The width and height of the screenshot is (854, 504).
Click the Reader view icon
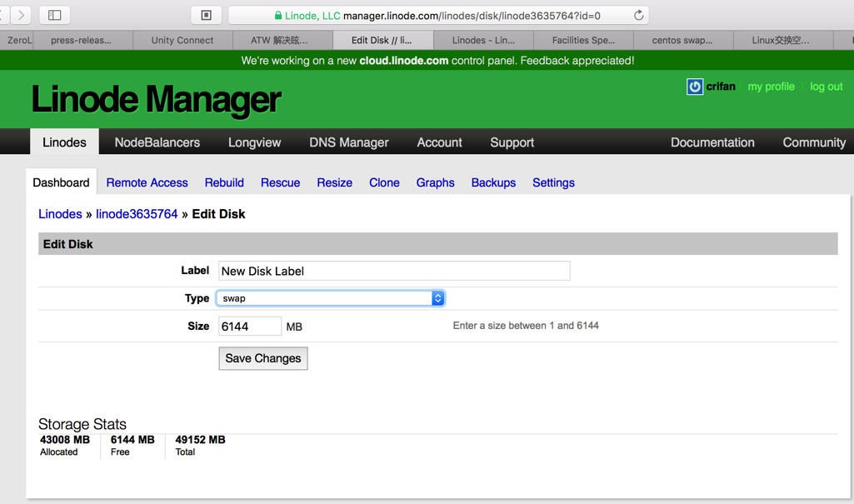[x=206, y=15]
